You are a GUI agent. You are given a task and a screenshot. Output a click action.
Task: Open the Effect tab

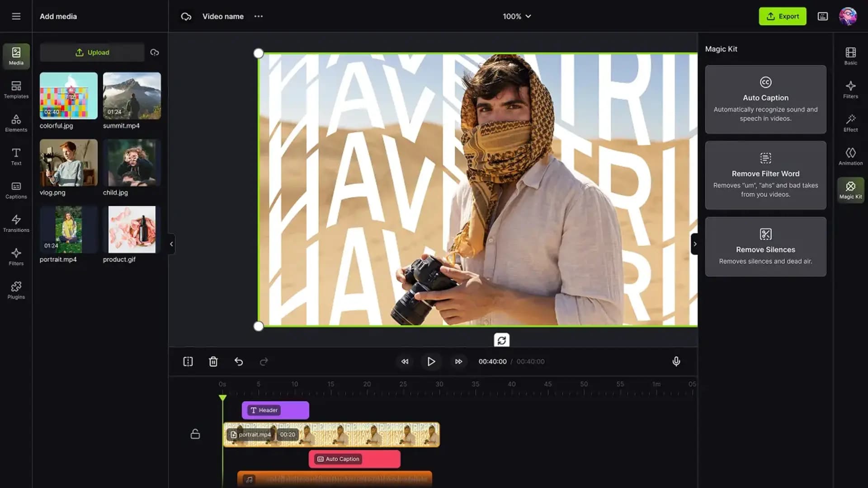coord(851,123)
